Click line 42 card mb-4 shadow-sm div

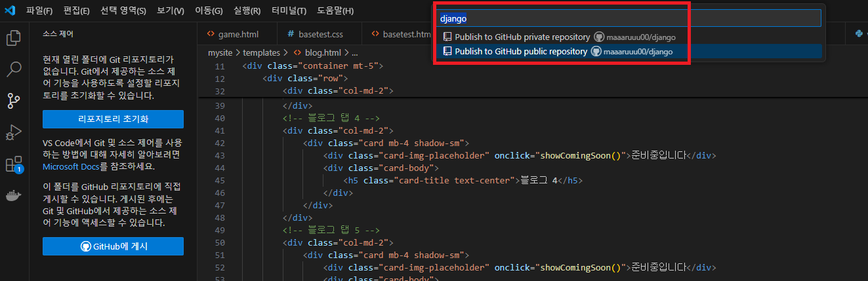[x=386, y=143]
